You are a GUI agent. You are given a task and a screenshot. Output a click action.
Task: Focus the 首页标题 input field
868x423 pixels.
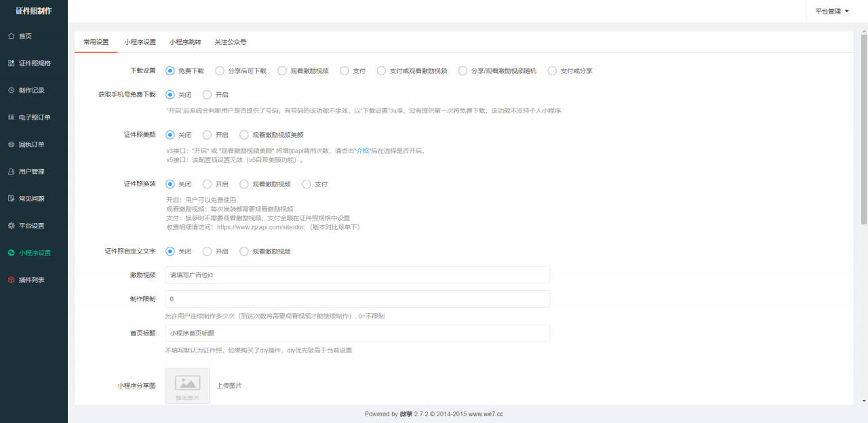click(357, 333)
